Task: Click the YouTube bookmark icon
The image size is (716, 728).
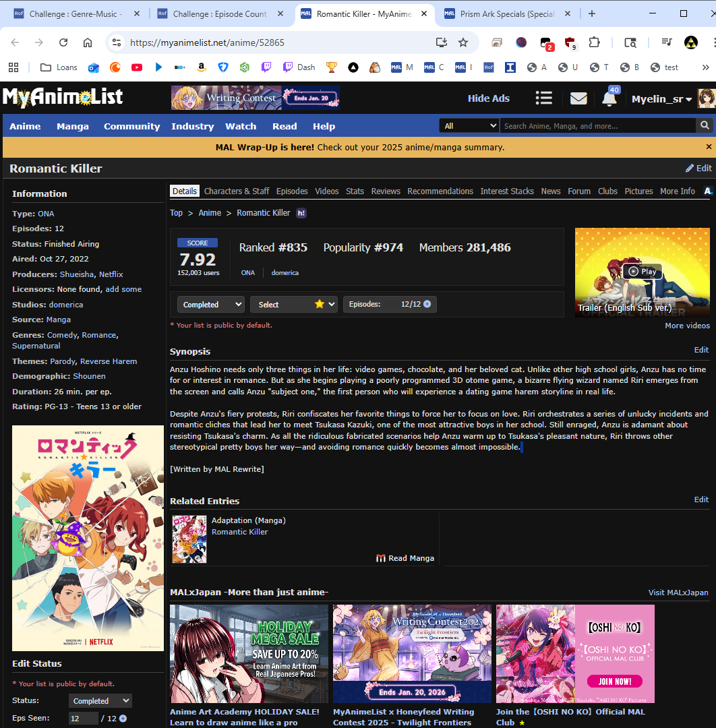Action: click(x=136, y=67)
